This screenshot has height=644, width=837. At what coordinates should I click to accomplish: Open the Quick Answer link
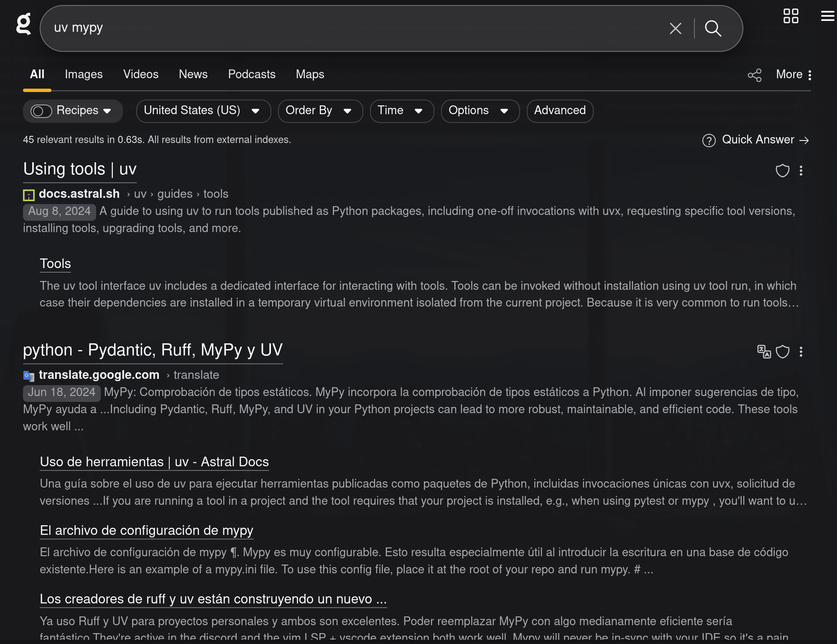pos(757,140)
